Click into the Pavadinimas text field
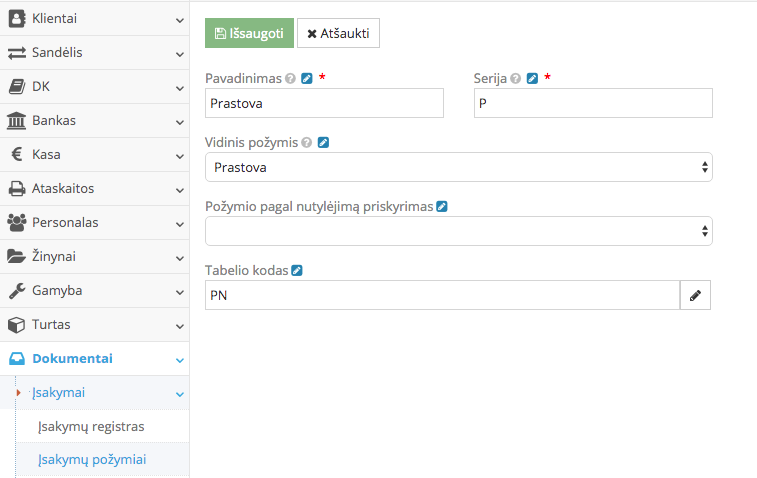This screenshot has height=478, width=757. [x=324, y=103]
